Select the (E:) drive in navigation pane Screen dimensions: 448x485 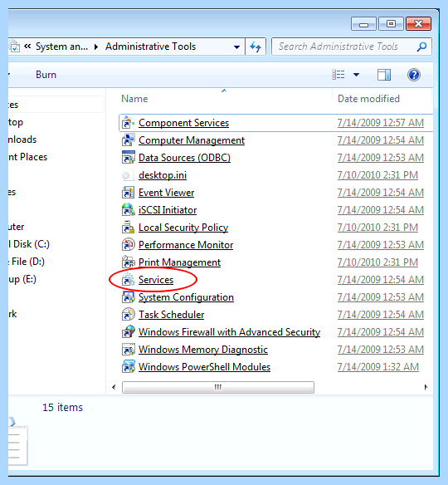tap(22, 279)
